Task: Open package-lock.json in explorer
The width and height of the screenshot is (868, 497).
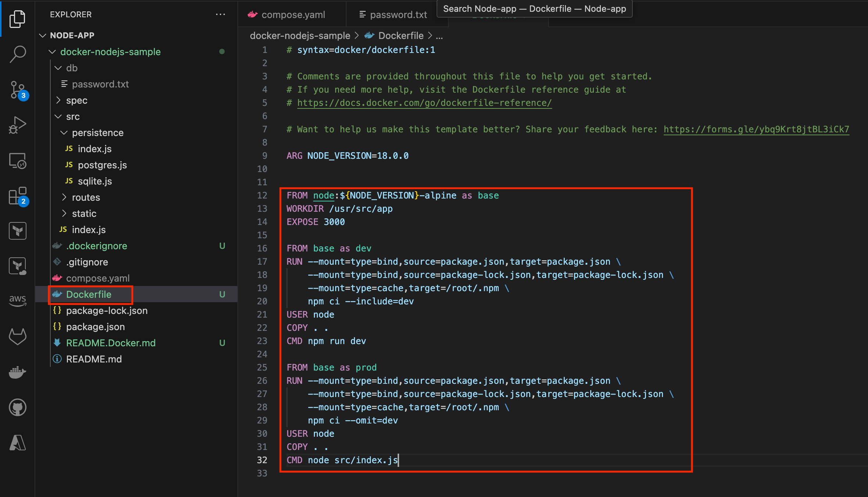Action: (x=107, y=311)
